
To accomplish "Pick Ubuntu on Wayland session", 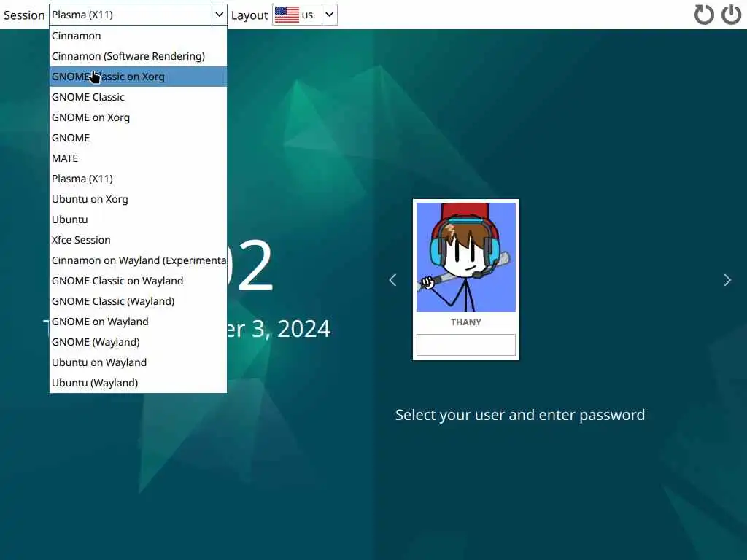I will pos(138,362).
